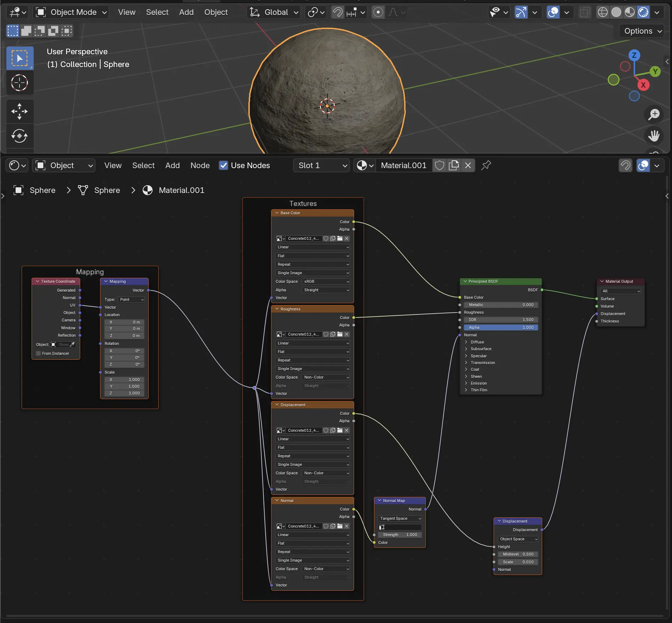
Task: Adjust the Metallic slider in Principled BSDF
Action: 501,305
